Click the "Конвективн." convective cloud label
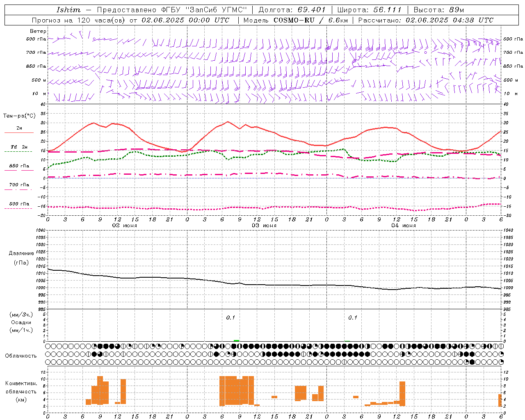 coord(21,383)
